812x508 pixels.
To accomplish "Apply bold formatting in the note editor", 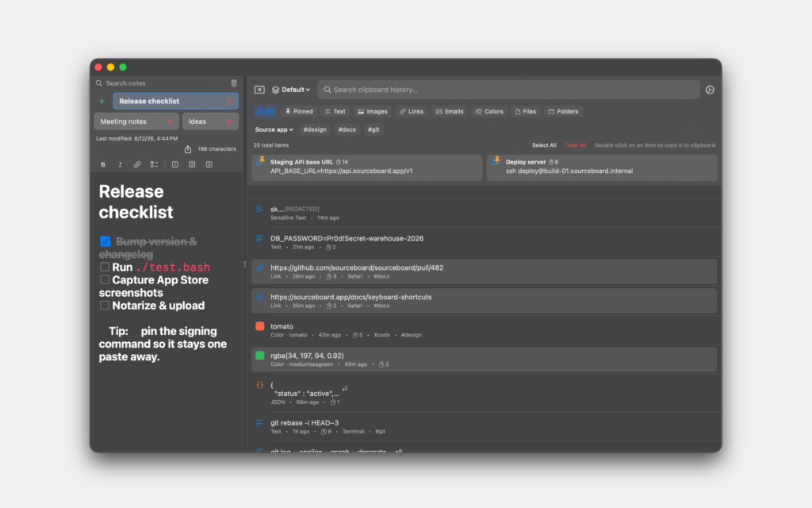I will point(103,164).
